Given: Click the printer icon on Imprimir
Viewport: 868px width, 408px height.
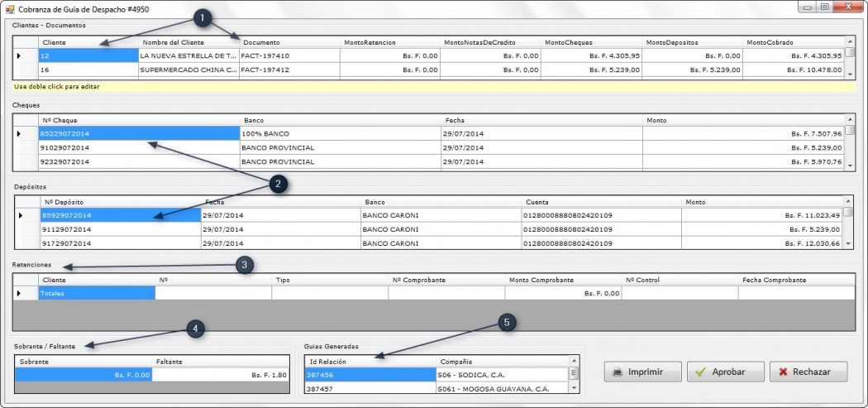Looking at the screenshot, I should click(618, 372).
